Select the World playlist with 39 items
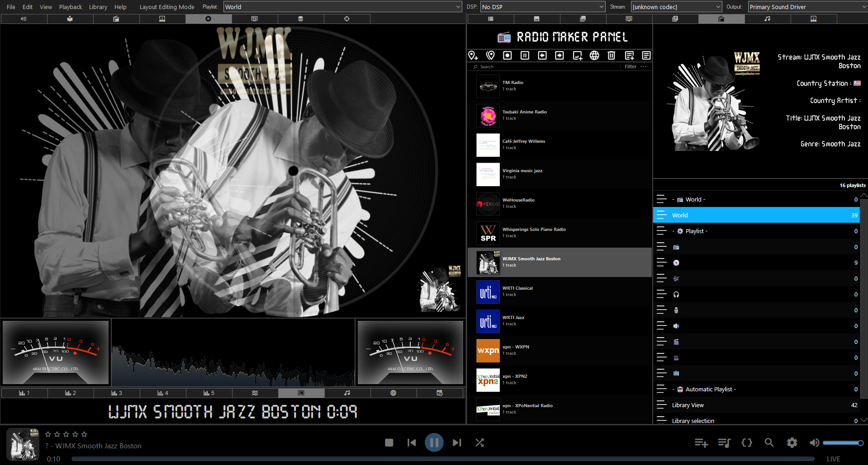Viewport: 868px width, 465px height. tap(756, 215)
